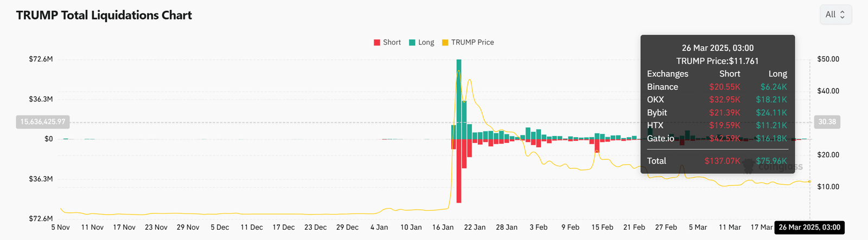Click the TRUMP Total Liquidations Chart title
This screenshot has height=240, width=868.
pyautogui.click(x=104, y=15)
